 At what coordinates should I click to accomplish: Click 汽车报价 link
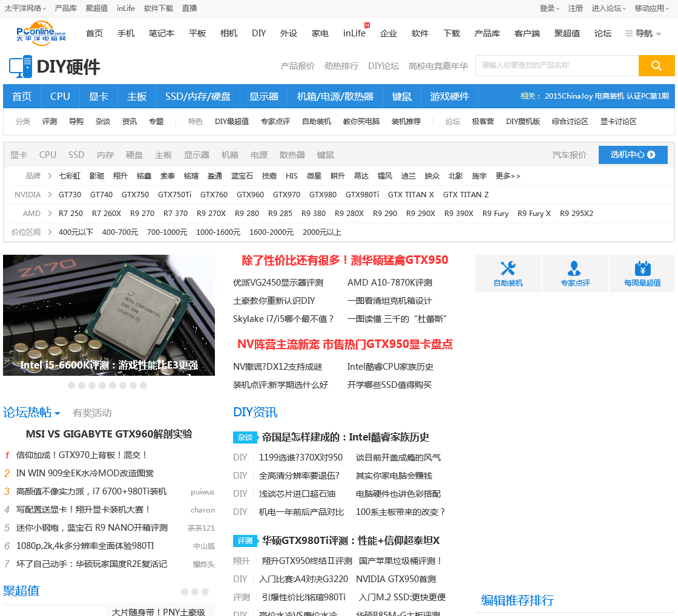coord(569,155)
